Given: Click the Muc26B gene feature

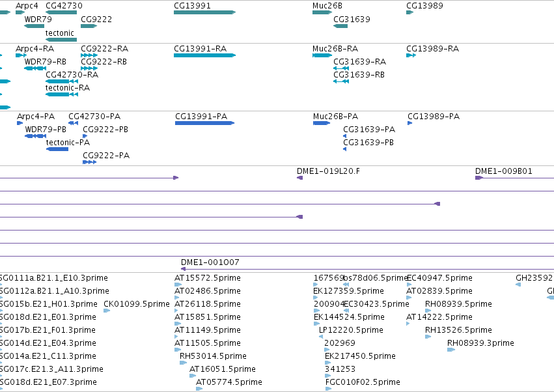Looking at the screenshot, I should tap(322, 12).
